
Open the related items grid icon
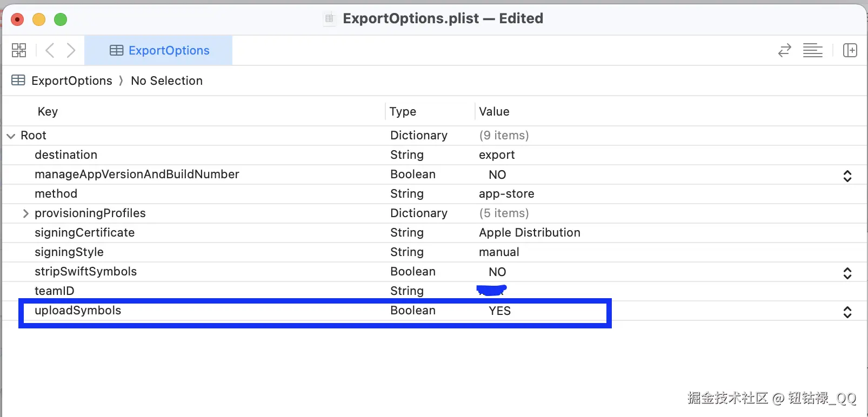[19, 50]
